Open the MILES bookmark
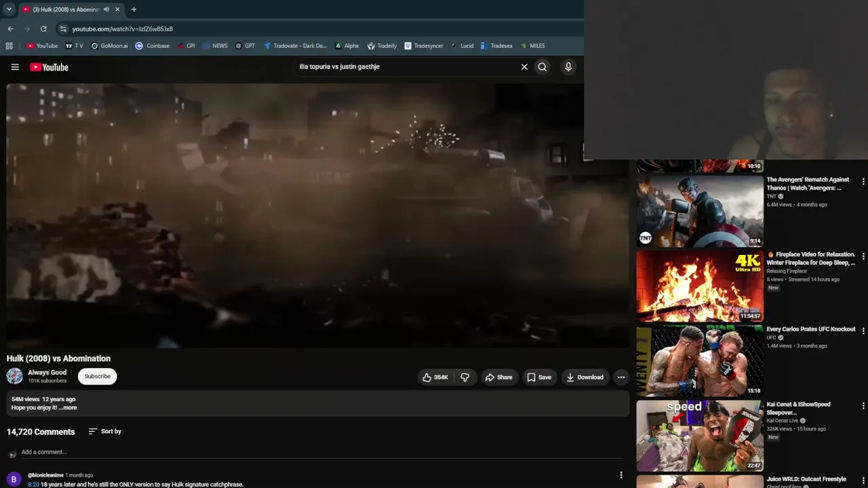Image resolution: width=868 pixels, height=488 pixels. click(532, 46)
